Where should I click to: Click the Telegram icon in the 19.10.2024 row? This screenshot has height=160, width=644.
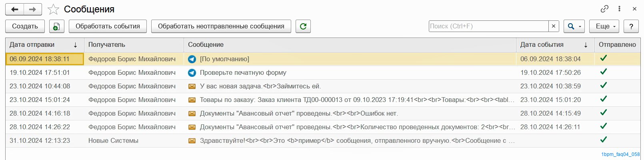[192, 73]
